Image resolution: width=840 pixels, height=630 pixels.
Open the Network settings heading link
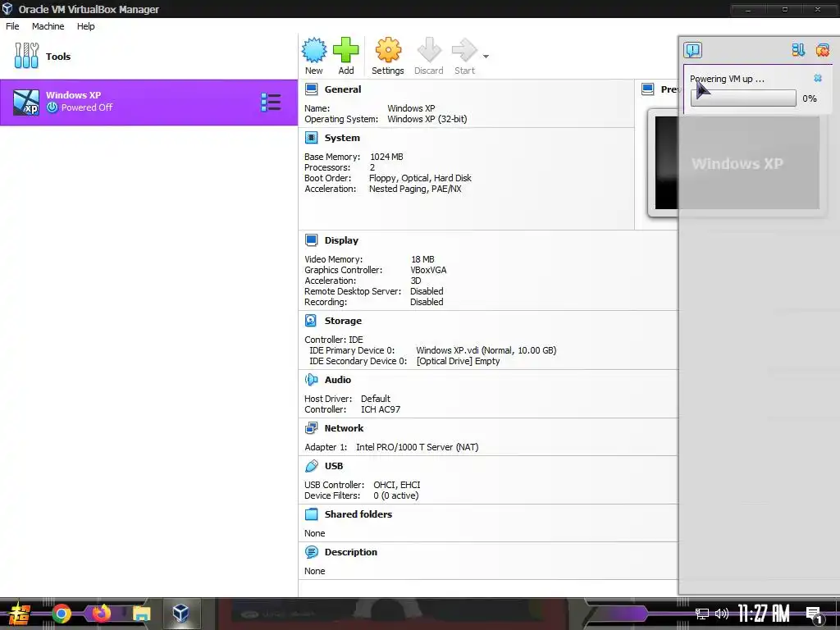click(344, 428)
